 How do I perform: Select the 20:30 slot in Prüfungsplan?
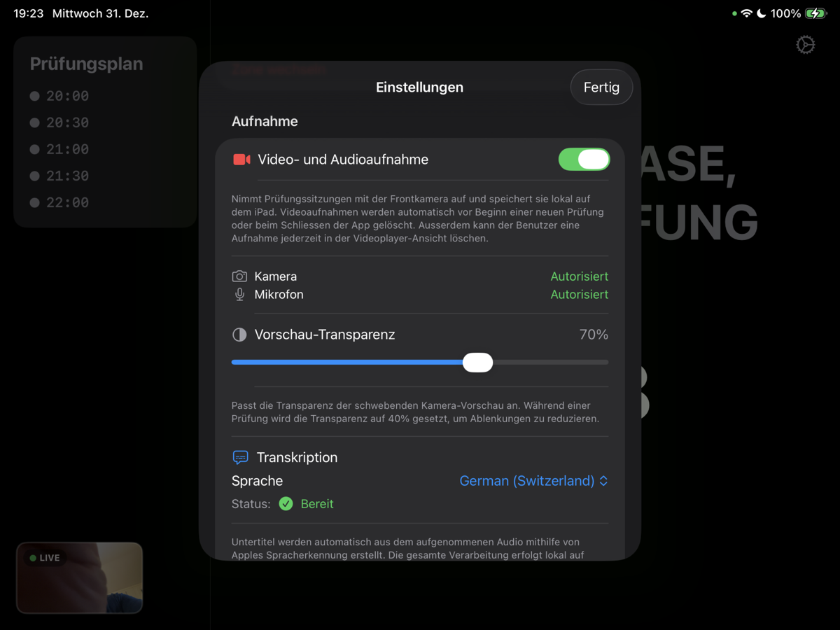[x=59, y=122]
